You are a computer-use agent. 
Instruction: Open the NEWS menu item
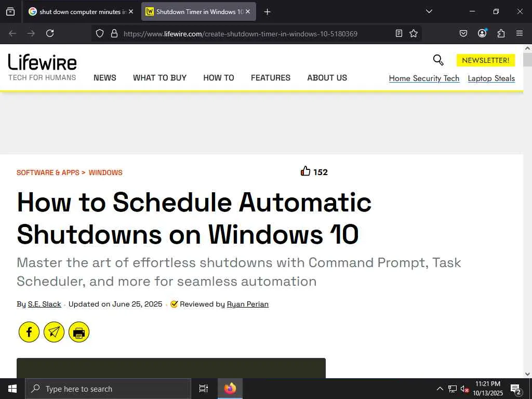tap(105, 78)
